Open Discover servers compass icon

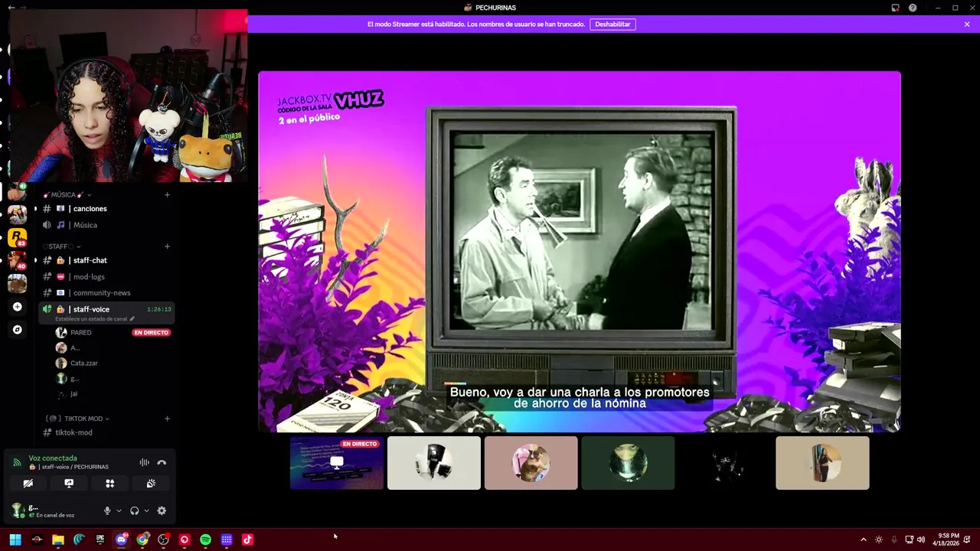point(17,330)
